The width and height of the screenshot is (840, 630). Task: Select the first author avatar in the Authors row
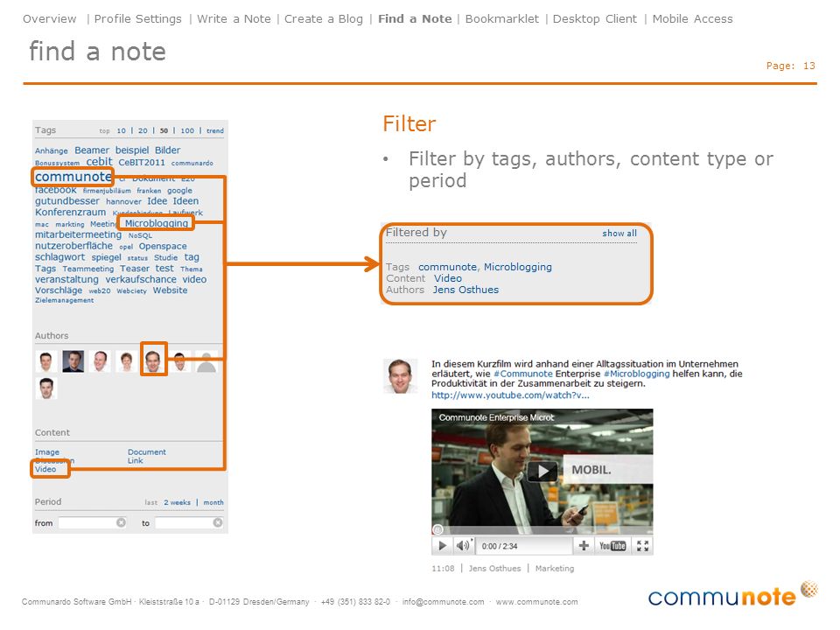(x=46, y=361)
